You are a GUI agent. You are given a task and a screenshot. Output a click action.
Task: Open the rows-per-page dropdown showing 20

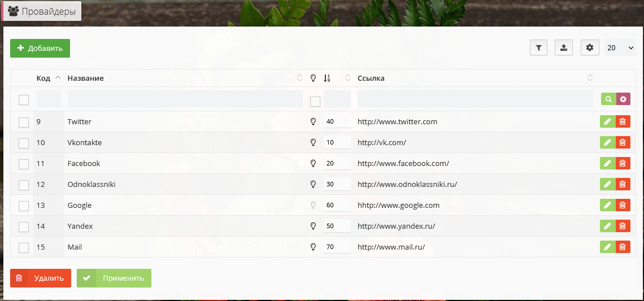click(620, 48)
